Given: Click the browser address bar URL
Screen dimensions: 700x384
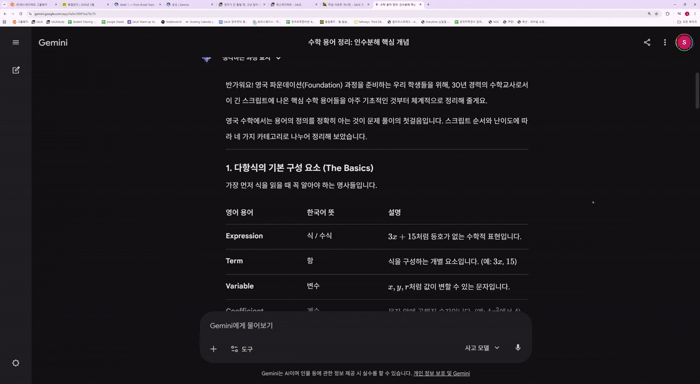Looking at the screenshot, I should 65,14.
